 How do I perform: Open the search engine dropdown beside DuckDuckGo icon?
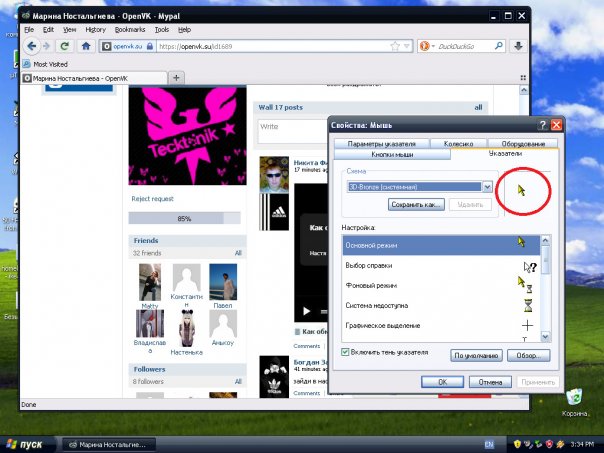(x=433, y=47)
